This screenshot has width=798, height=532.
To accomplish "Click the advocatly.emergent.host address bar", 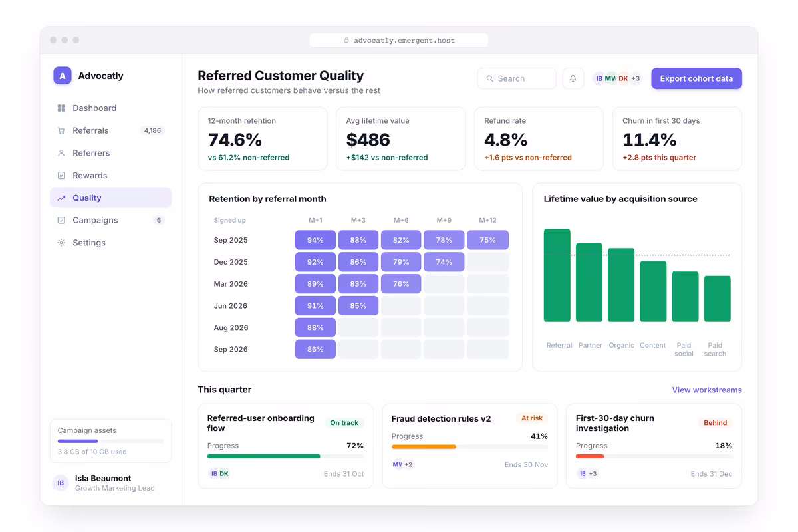I will pyautogui.click(x=399, y=41).
